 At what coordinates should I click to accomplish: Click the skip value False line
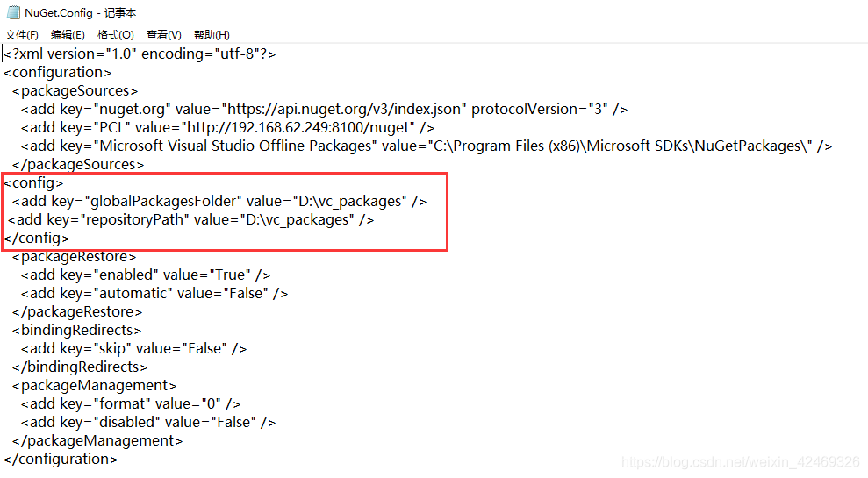[x=133, y=348]
